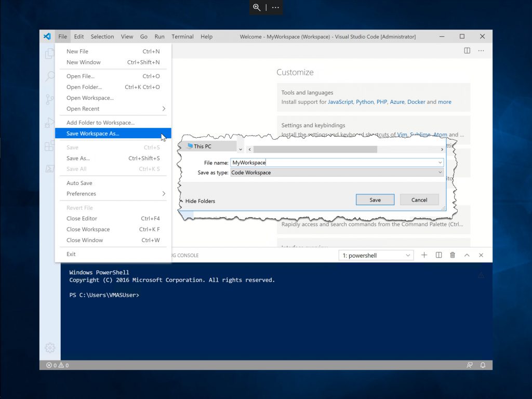The width and height of the screenshot is (532, 399).
Task: Click the errors and warnings status indicator
Action: click(x=57, y=365)
